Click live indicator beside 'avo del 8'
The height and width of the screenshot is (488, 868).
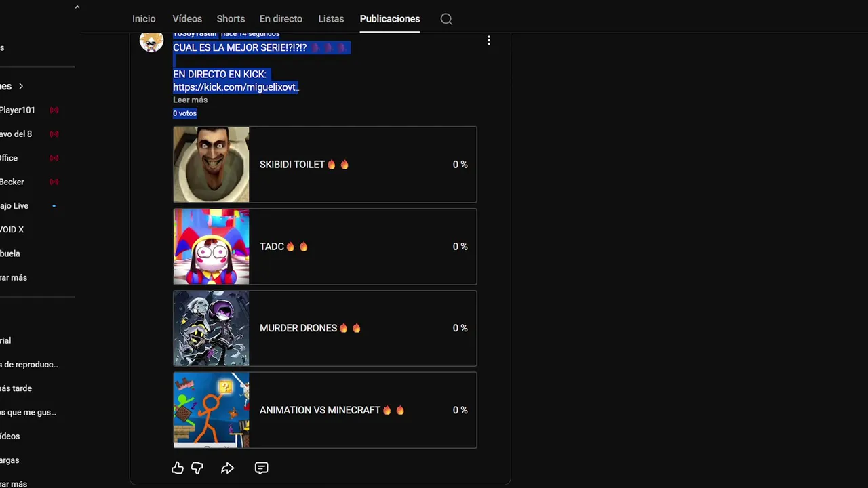coord(54,134)
